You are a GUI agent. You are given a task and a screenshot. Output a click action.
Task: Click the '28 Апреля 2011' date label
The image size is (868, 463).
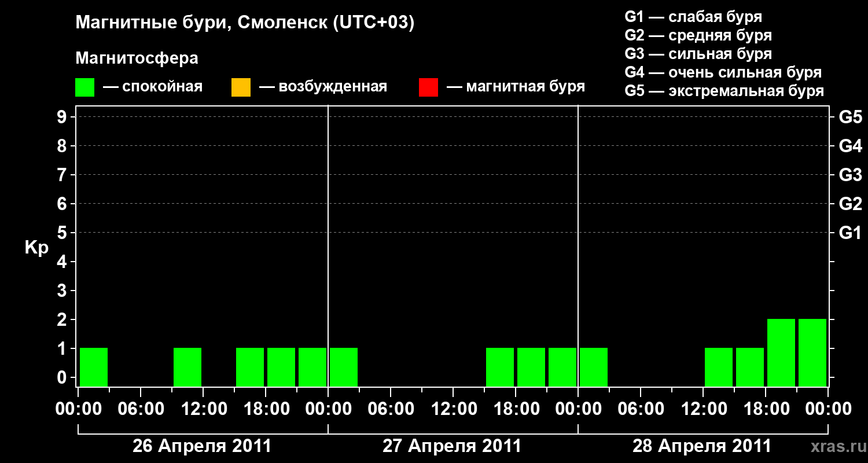[702, 446]
